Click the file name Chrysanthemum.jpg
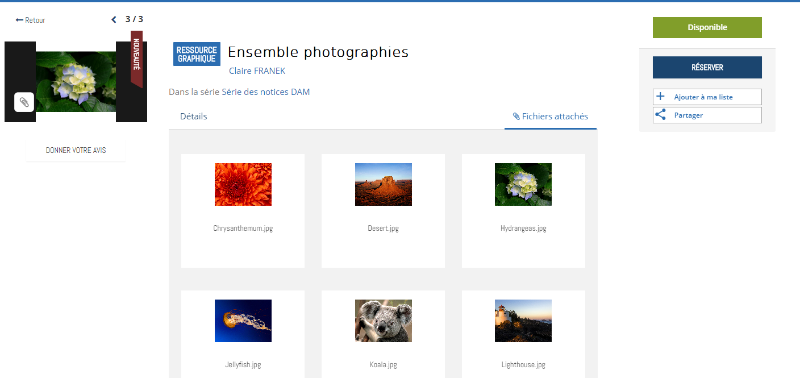 pyautogui.click(x=243, y=229)
